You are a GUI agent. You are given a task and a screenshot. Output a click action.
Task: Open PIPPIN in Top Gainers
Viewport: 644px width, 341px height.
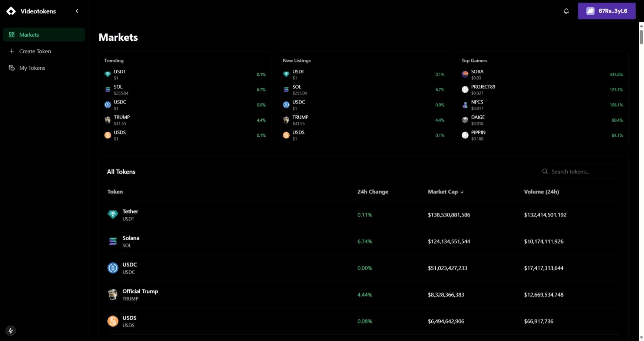542,135
